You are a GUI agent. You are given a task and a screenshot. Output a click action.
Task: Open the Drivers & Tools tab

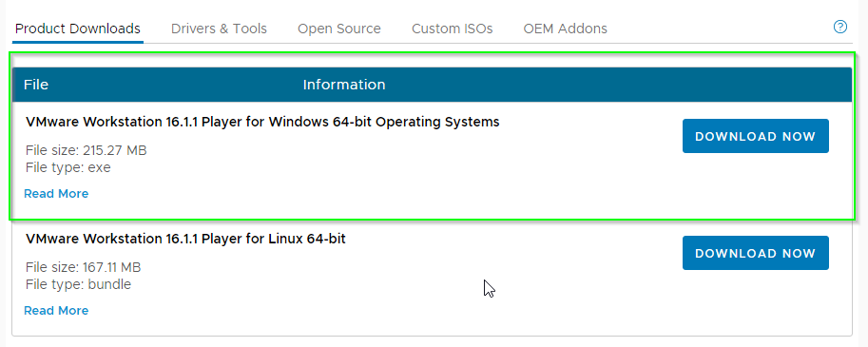(x=219, y=29)
